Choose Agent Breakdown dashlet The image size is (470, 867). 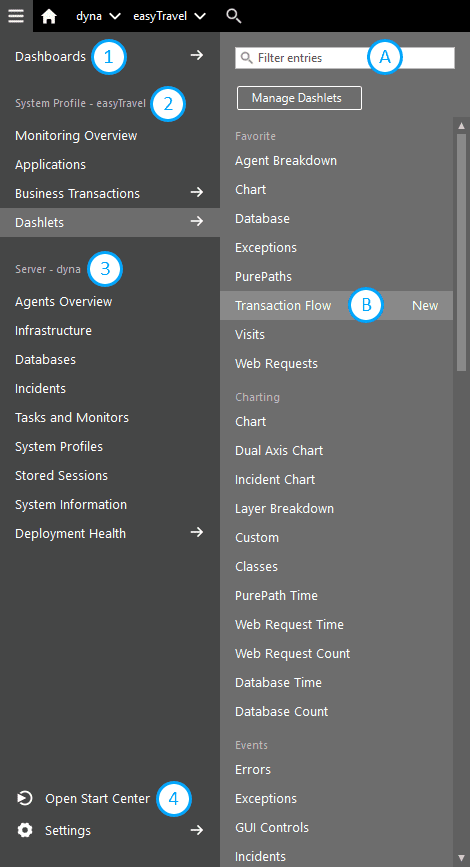(x=286, y=161)
